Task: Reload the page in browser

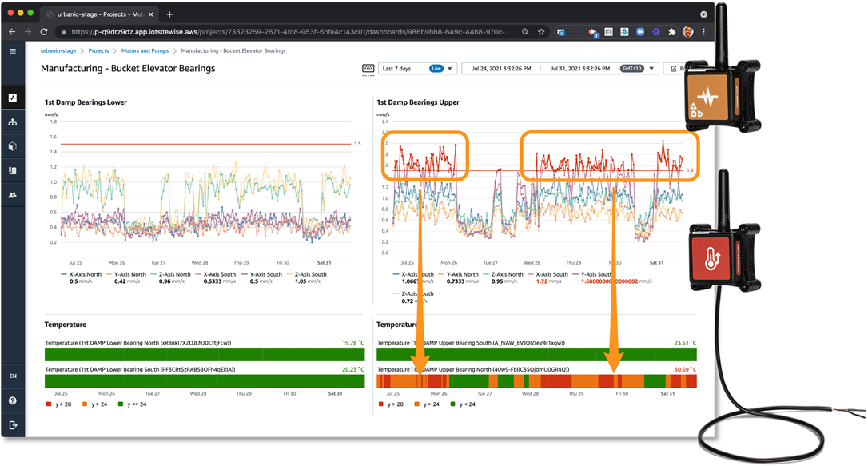Action: pyautogui.click(x=44, y=32)
